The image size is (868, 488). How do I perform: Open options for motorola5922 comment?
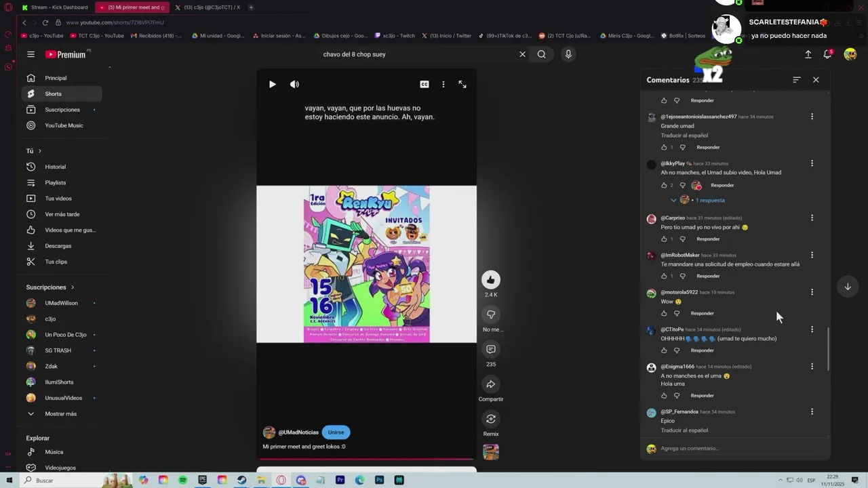812,292
